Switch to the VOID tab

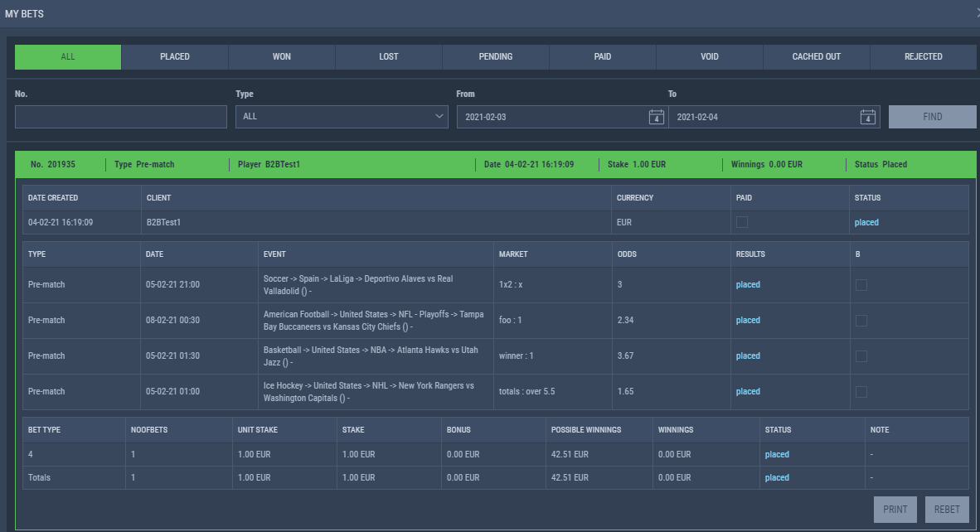click(x=710, y=57)
